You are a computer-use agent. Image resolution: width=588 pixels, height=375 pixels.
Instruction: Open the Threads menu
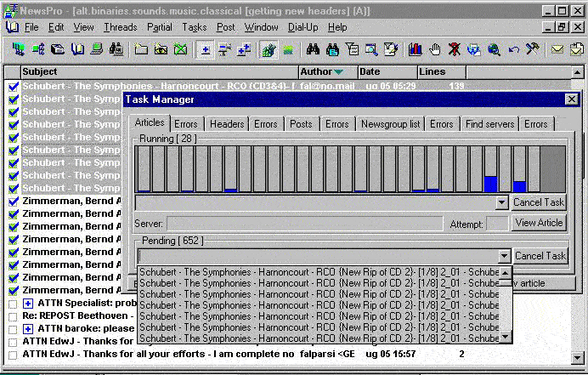[120, 27]
